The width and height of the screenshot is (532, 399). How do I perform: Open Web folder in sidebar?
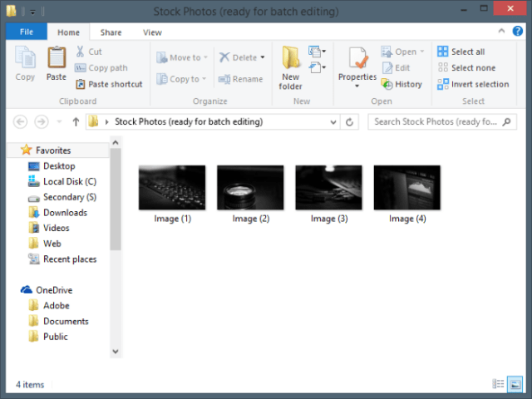coord(45,244)
